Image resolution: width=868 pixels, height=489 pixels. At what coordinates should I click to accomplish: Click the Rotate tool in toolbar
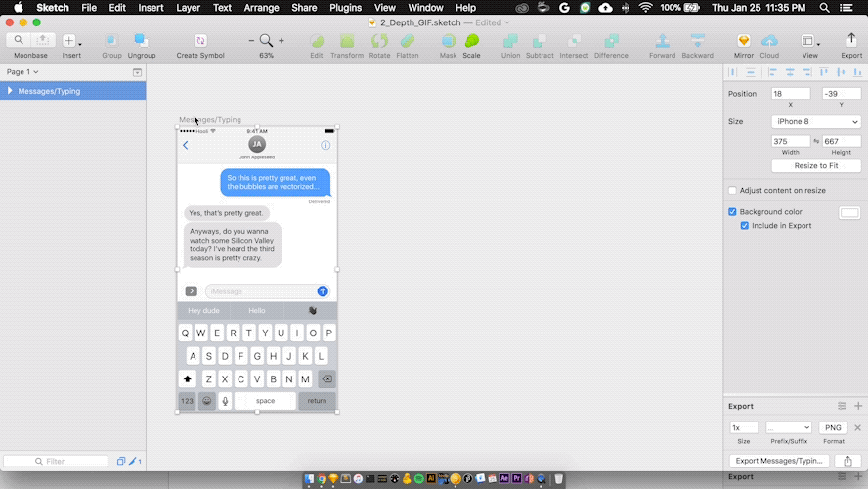(379, 41)
